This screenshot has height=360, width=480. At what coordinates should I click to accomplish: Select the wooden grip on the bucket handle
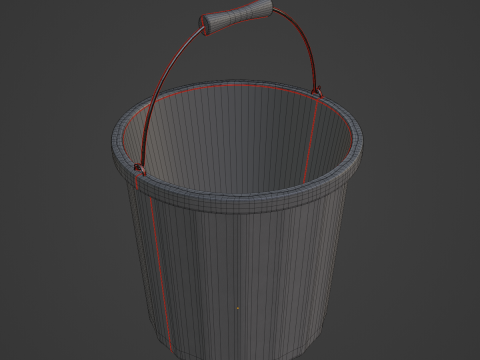pos(236,16)
